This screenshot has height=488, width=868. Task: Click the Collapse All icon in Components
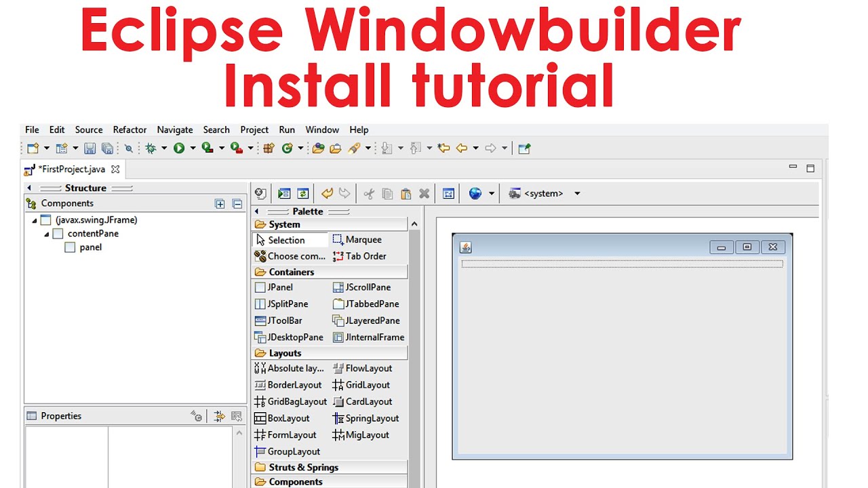(237, 203)
